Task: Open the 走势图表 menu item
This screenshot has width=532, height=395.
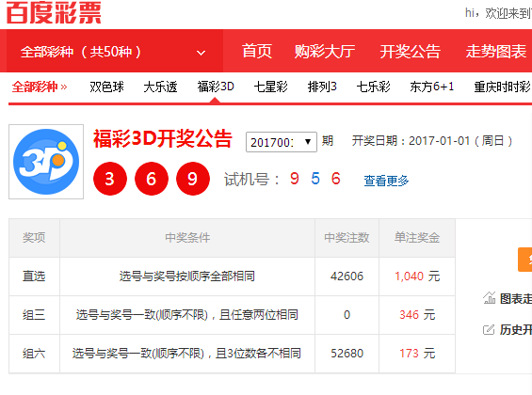Action: pyautogui.click(x=496, y=52)
